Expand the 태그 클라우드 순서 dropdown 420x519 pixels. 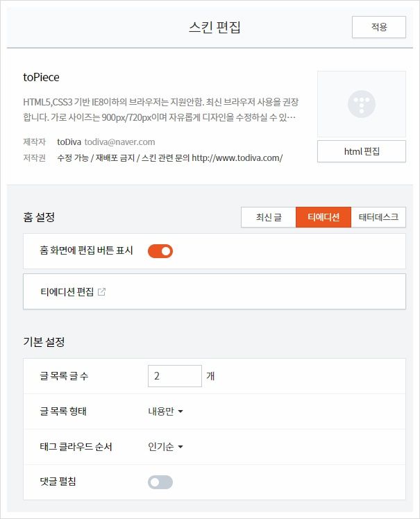pyautogui.click(x=165, y=447)
